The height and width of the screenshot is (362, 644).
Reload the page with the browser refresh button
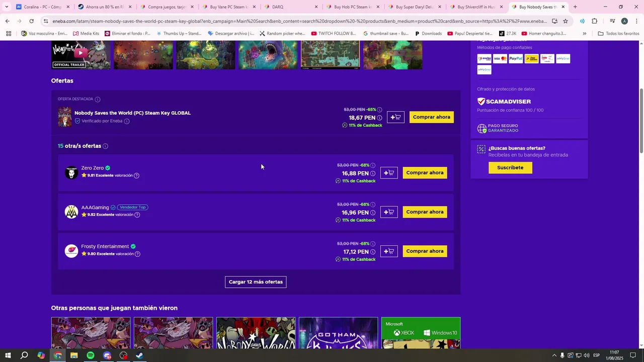point(31,21)
